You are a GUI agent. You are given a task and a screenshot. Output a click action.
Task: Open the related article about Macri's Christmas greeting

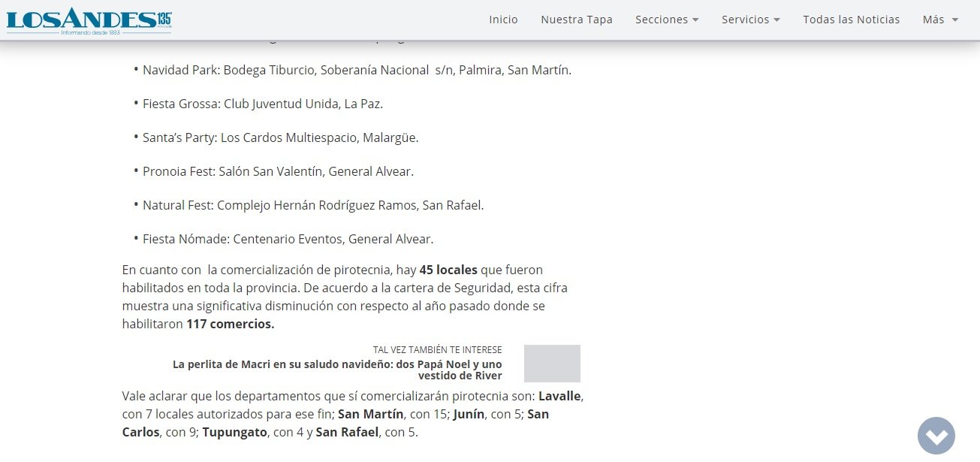[x=337, y=370]
